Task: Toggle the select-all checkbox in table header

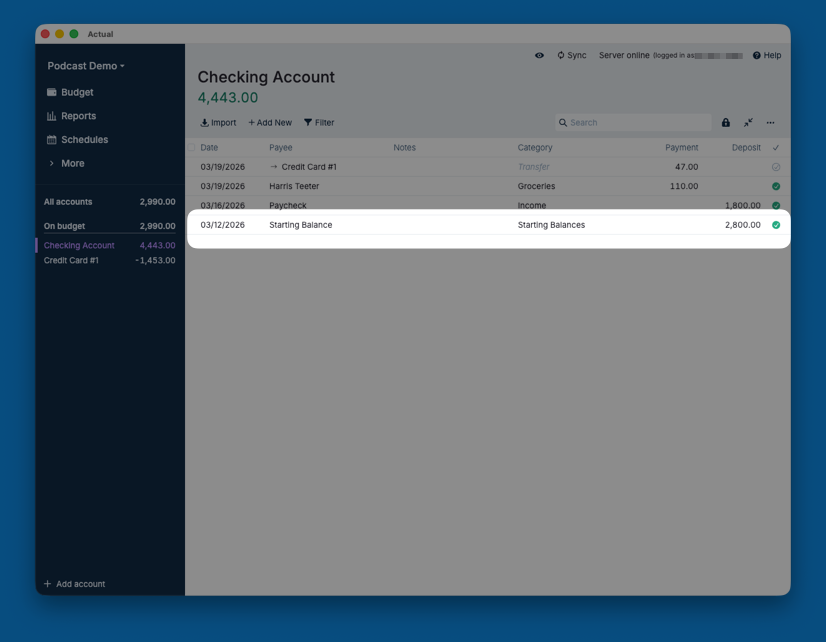Action: point(192,148)
